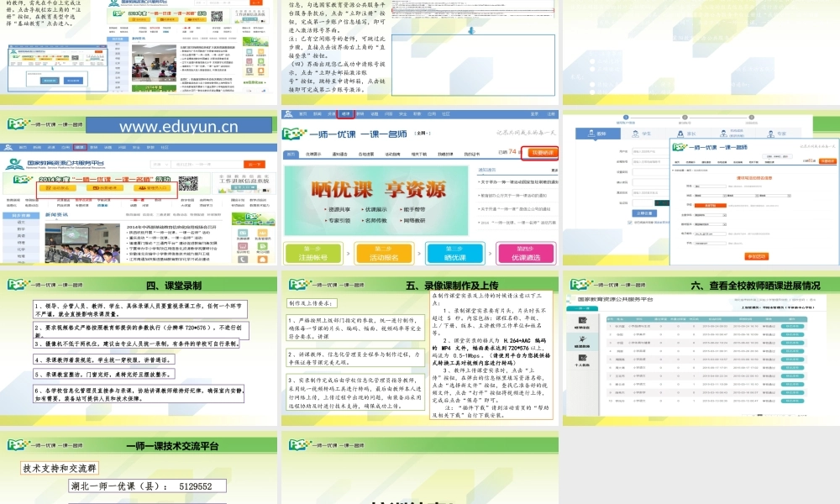The image size is (840, 504).
Task: Open the account registration form slide
Action: pyautogui.click(x=701, y=187)
